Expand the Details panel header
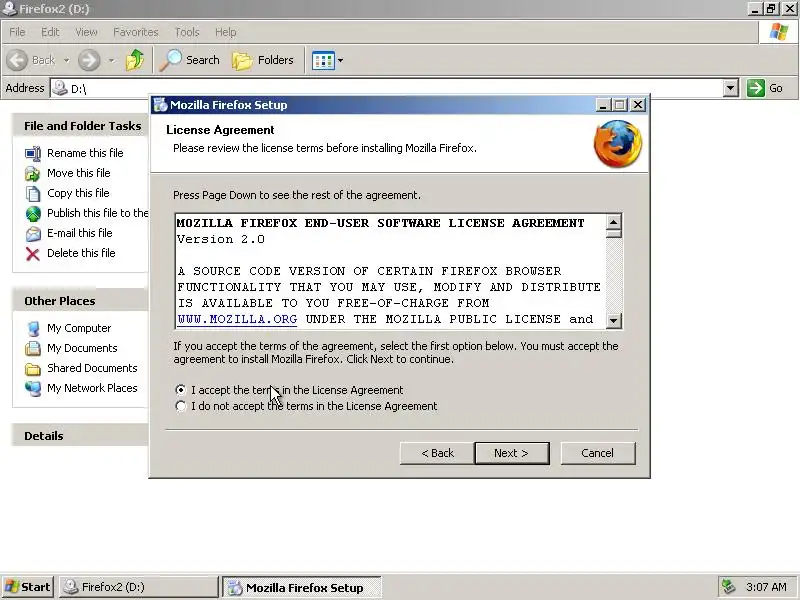This screenshot has height=600, width=800. coord(81,436)
